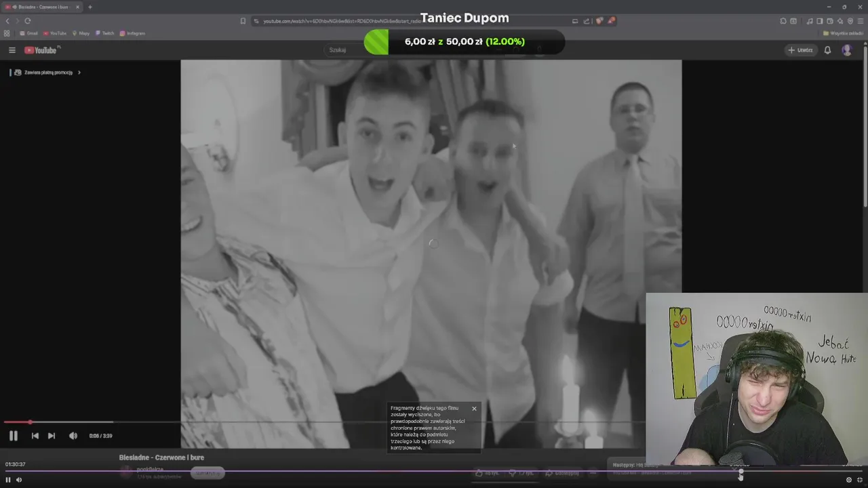Close the Biesiadna YouTube tab
Image resolution: width=868 pixels, height=488 pixels.
[x=77, y=7]
